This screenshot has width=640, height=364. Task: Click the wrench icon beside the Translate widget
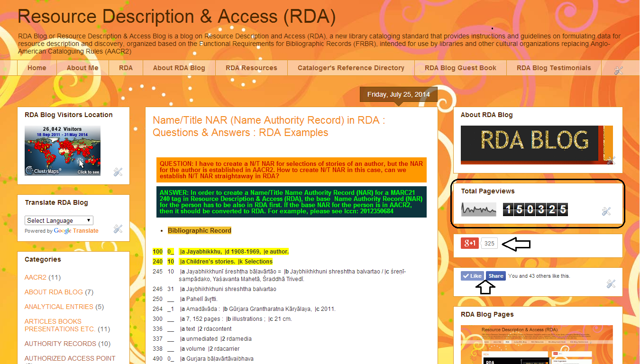pyautogui.click(x=118, y=229)
